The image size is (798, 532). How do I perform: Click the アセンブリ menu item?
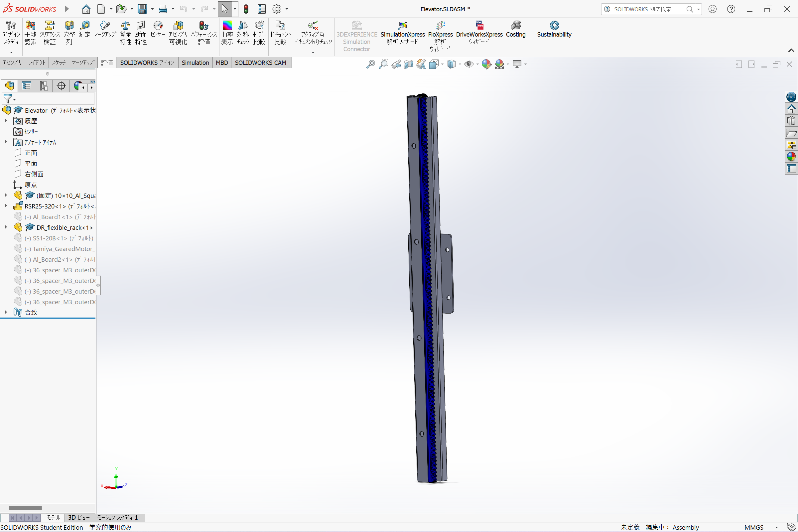coord(11,63)
